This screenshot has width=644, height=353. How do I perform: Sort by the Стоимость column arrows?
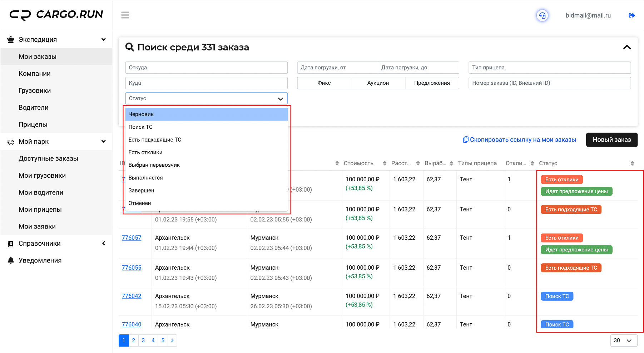pyautogui.click(x=385, y=163)
